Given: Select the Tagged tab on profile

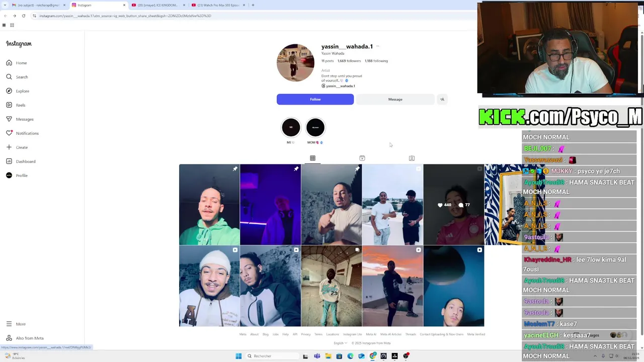Looking at the screenshot, I should click(412, 158).
